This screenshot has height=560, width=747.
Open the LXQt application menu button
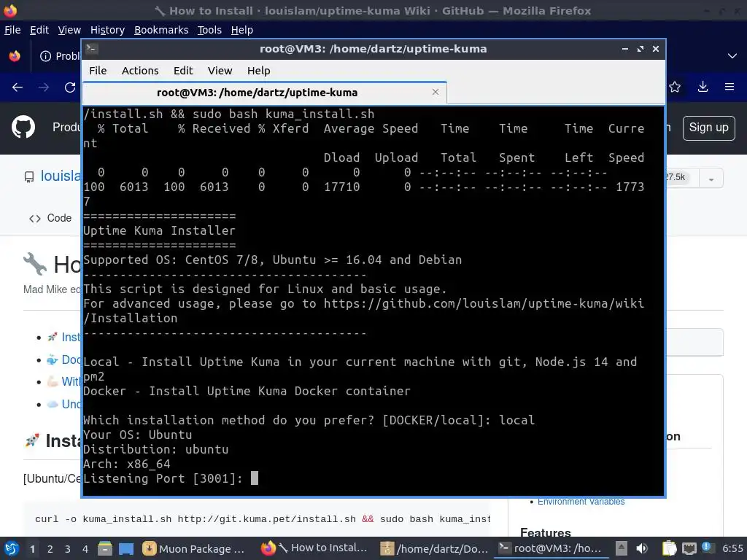pyautogui.click(x=12, y=548)
